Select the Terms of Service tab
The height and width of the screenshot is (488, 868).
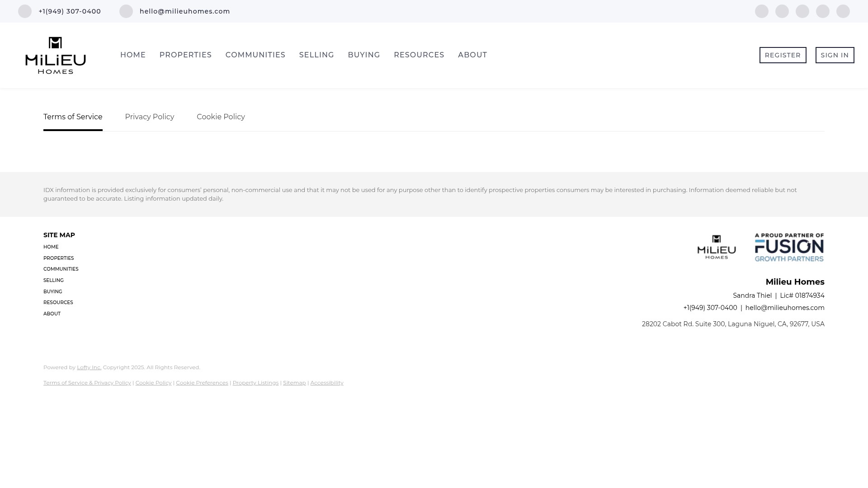pos(73,117)
